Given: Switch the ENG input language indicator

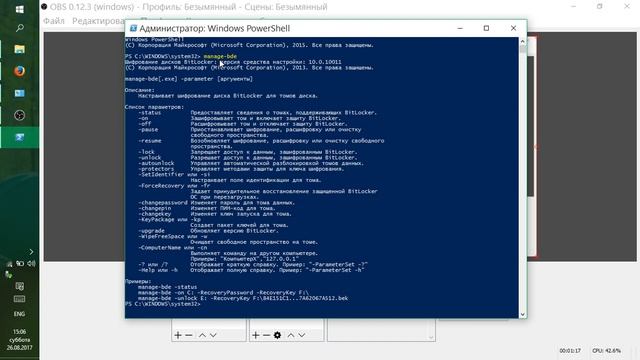Looking at the screenshot, I should tap(19, 314).
